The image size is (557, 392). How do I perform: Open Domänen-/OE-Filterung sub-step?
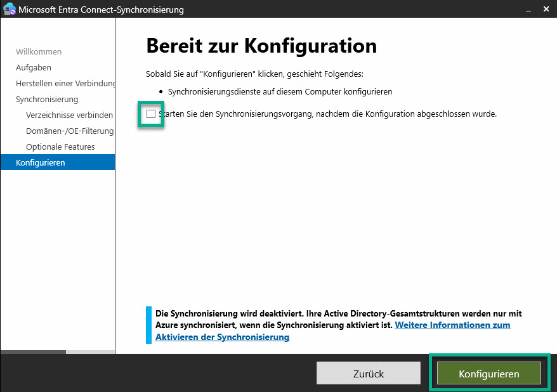click(70, 131)
